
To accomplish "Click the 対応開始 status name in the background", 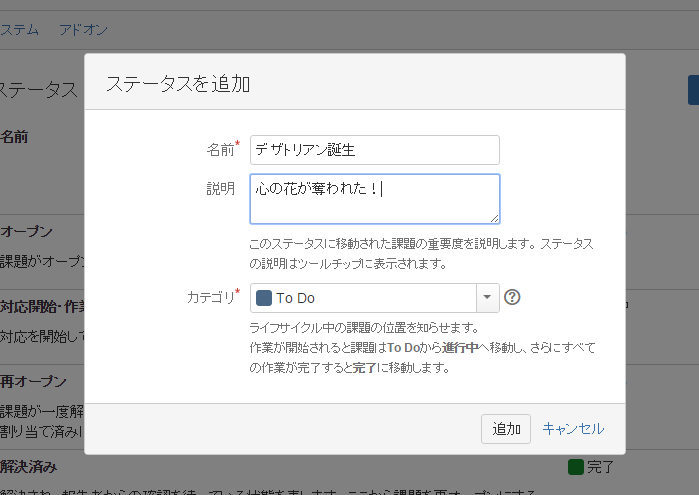I will (x=42, y=307).
